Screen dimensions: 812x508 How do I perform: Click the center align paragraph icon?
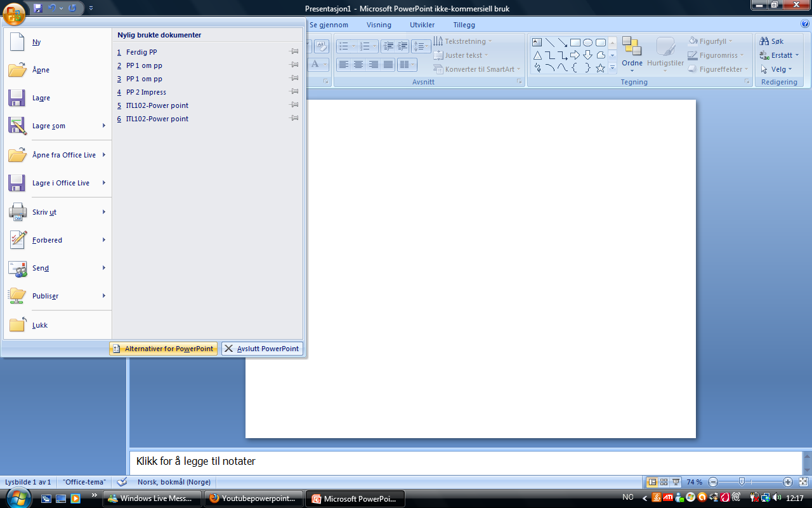[358, 64]
